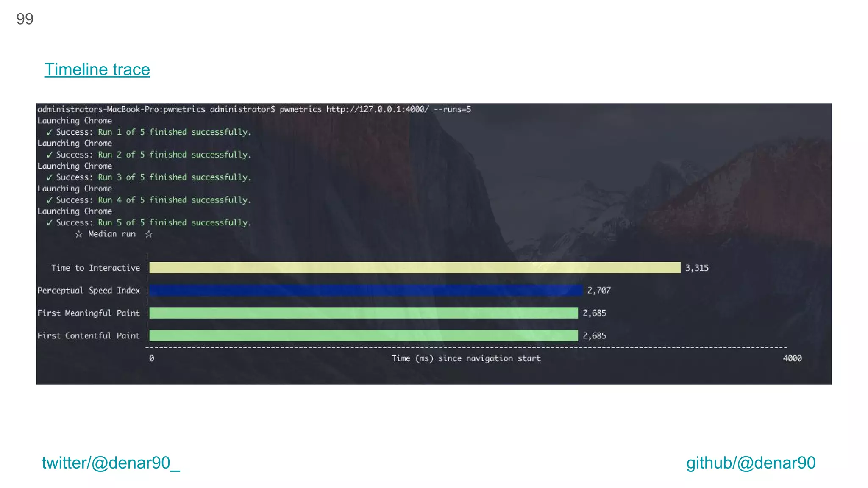Viewport: 868px width, 488px height.
Task: Click the 3,315 value
Action: tap(697, 268)
